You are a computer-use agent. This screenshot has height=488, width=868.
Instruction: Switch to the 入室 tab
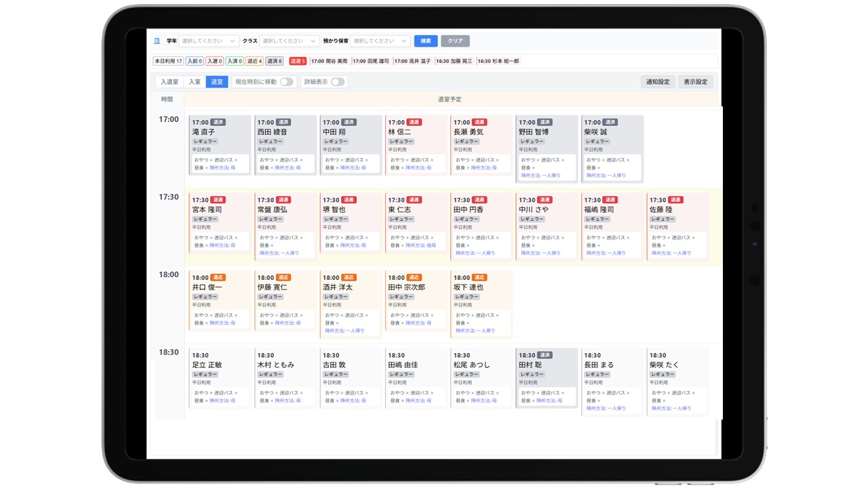pyautogui.click(x=195, y=82)
